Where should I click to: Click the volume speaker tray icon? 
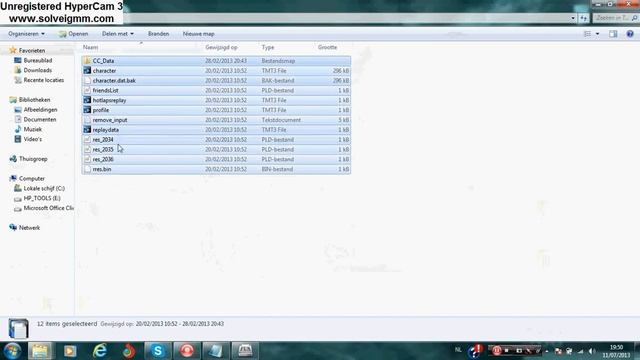pyautogui.click(x=591, y=351)
